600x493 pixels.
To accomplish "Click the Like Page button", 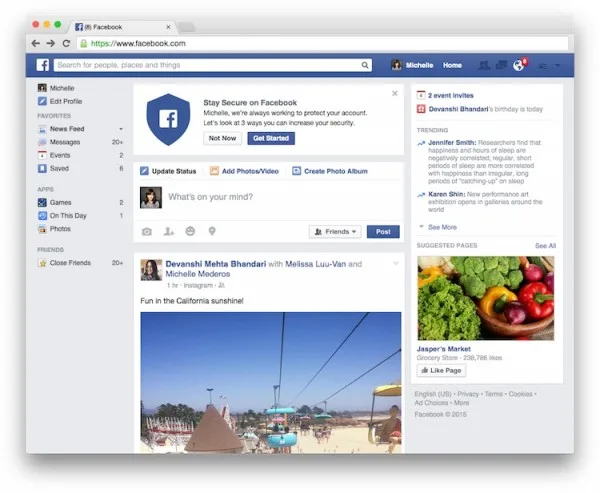I will (x=441, y=371).
